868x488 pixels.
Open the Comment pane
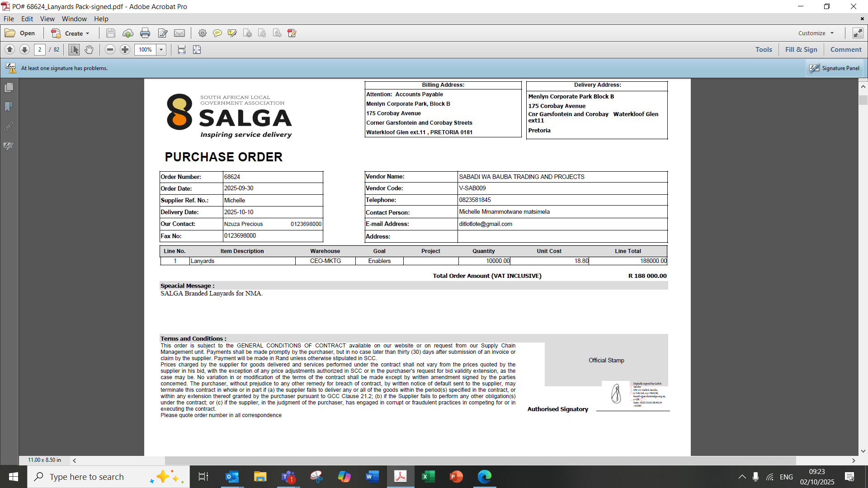[x=846, y=50]
